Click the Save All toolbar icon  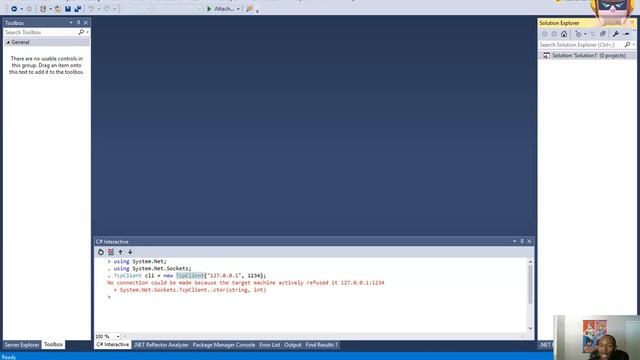pyautogui.click(x=78, y=9)
